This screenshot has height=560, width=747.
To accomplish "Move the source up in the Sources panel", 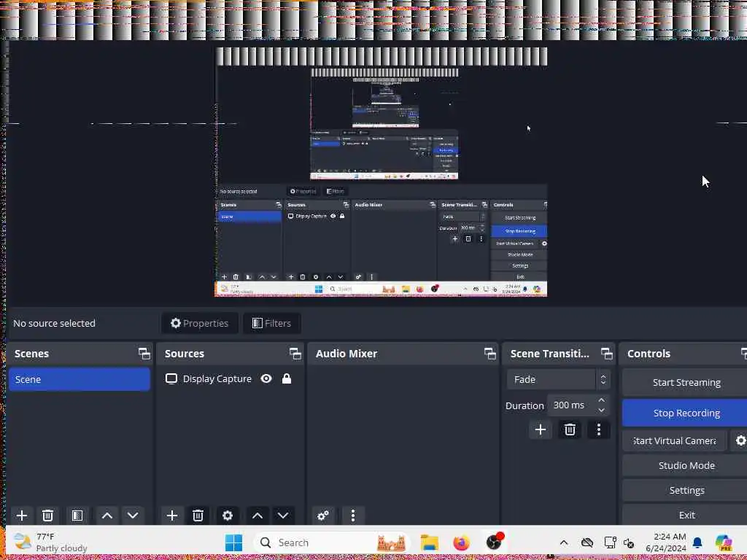I will pos(258,516).
